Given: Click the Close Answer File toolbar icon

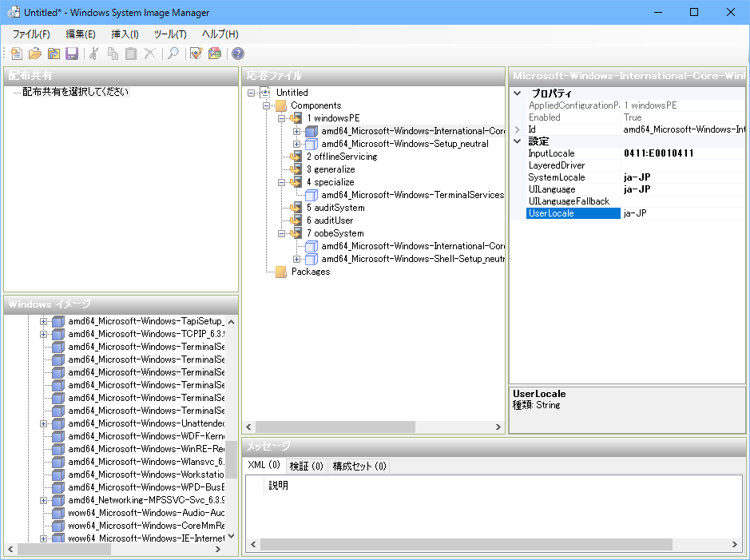Looking at the screenshot, I should click(x=53, y=54).
